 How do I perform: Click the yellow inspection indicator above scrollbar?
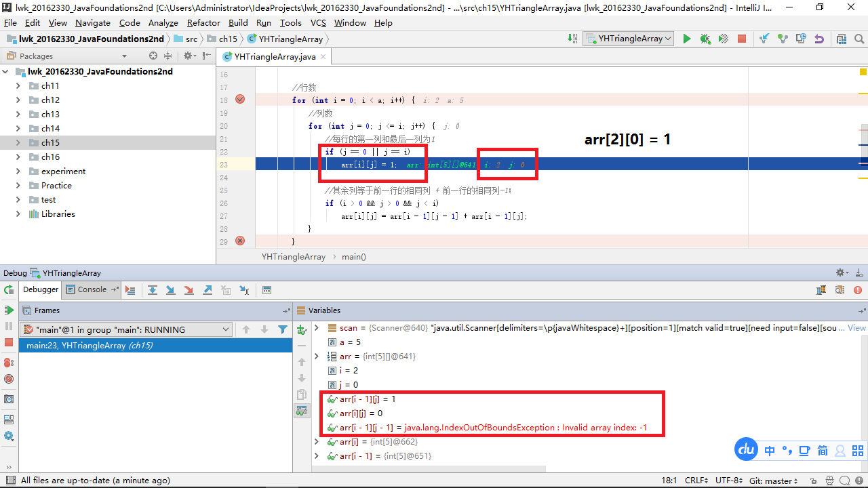863,71
